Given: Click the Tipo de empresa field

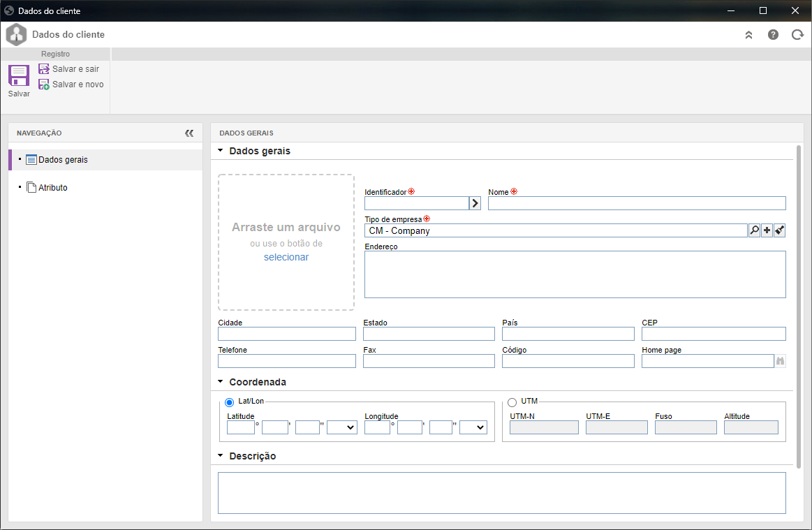Looking at the screenshot, I should pyautogui.click(x=556, y=230).
